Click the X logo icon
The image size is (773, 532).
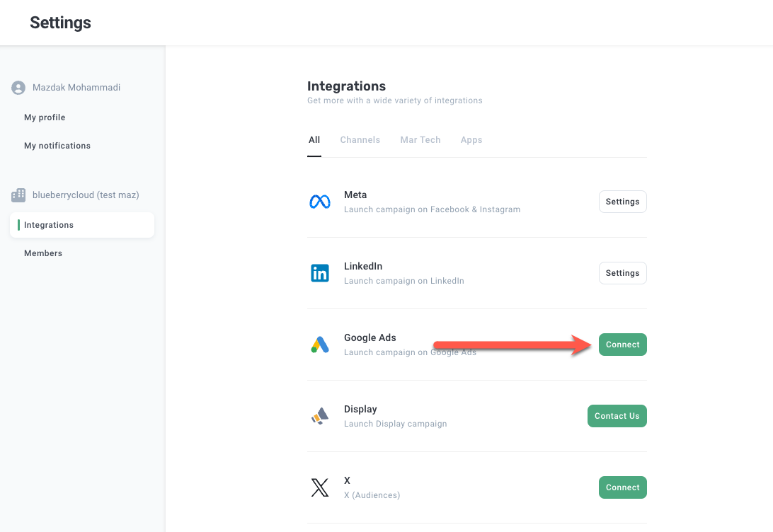click(320, 487)
